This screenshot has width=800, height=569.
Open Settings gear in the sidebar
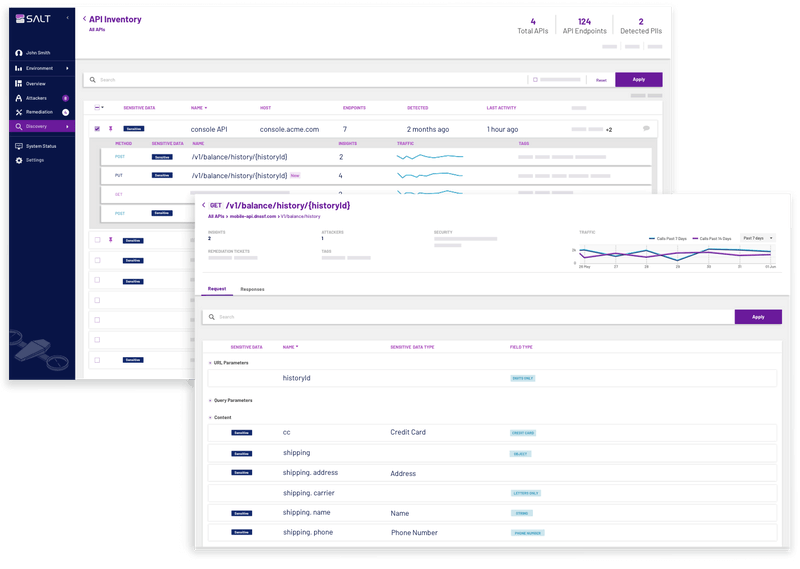18,160
